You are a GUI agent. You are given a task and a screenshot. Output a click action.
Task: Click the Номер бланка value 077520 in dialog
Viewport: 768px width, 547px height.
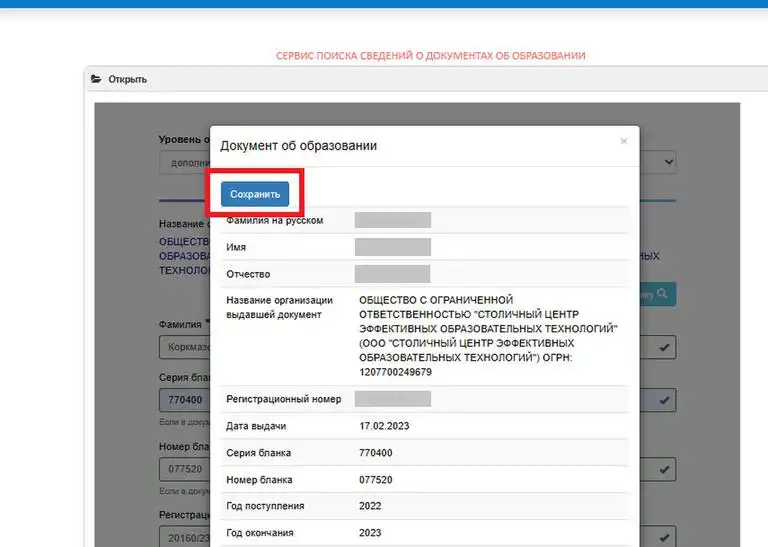tap(376, 480)
